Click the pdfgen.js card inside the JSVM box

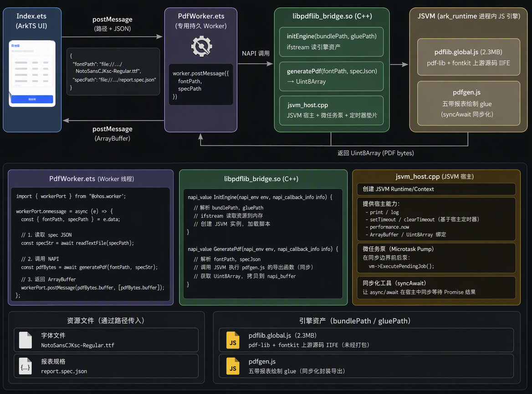point(469,103)
